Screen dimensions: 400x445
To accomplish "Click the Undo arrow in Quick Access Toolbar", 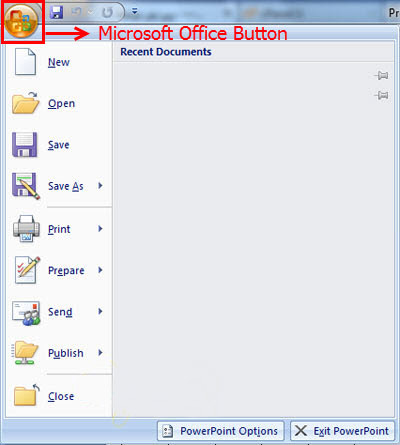I will pyautogui.click(x=76, y=12).
